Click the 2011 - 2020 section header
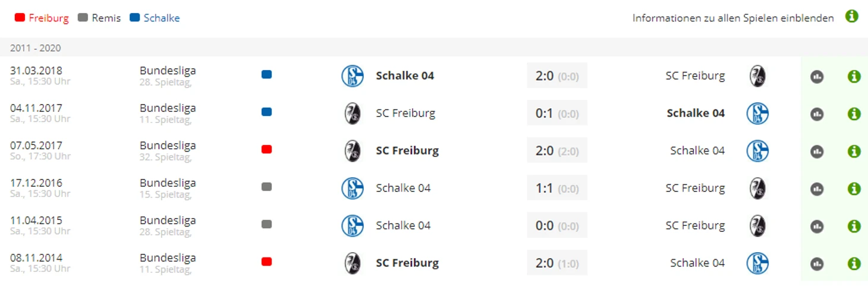The width and height of the screenshot is (868, 286). pyautogui.click(x=36, y=48)
